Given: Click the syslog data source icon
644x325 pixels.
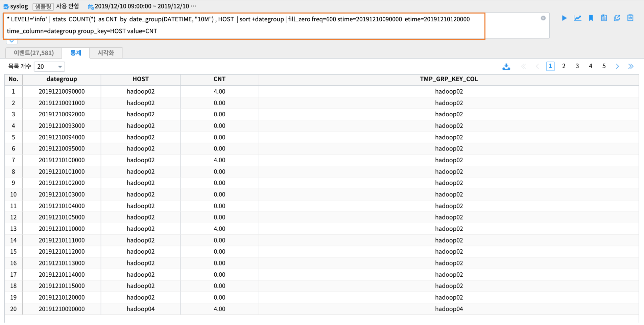Looking at the screenshot, I should (6, 6).
